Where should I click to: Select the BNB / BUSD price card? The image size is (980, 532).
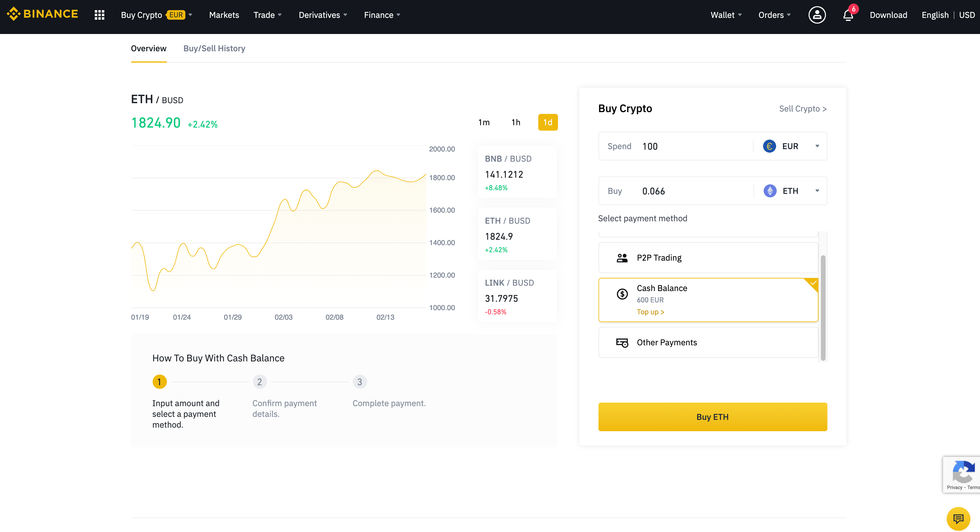[517, 172]
